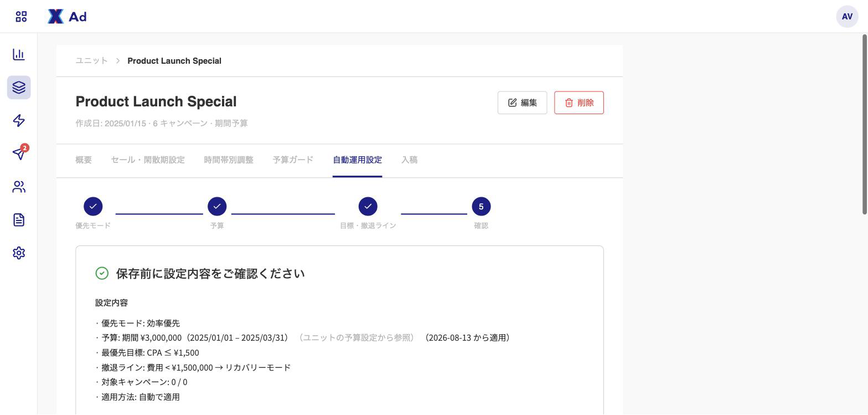Switch to 入稿 tab
868x415 pixels.
409,160
